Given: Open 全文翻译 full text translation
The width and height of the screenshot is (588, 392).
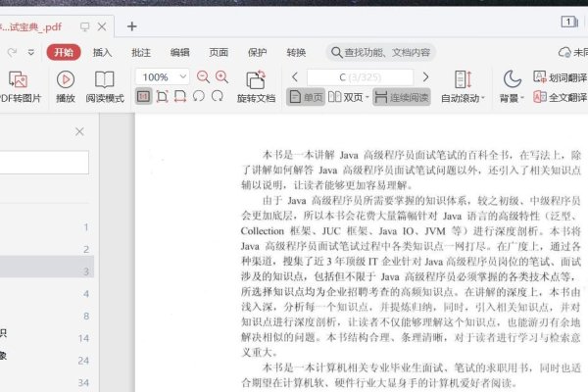Looking at the screenshot, I should click(560, 97).
